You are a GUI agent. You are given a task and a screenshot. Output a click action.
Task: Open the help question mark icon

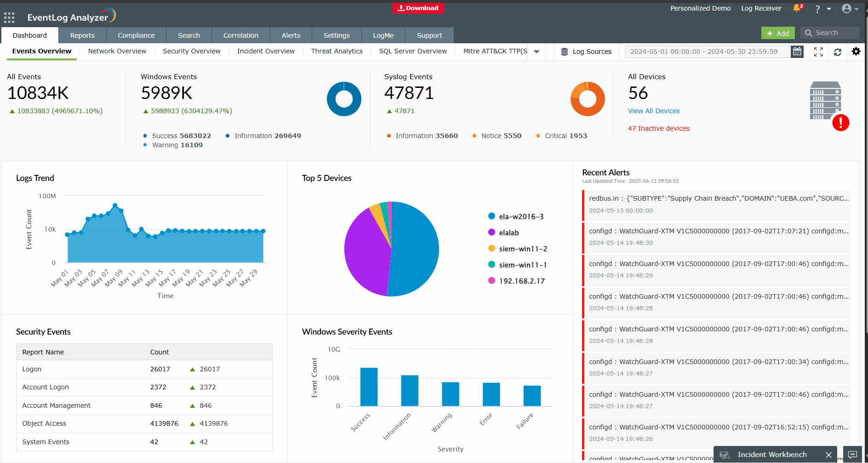[x=817, y=9]
